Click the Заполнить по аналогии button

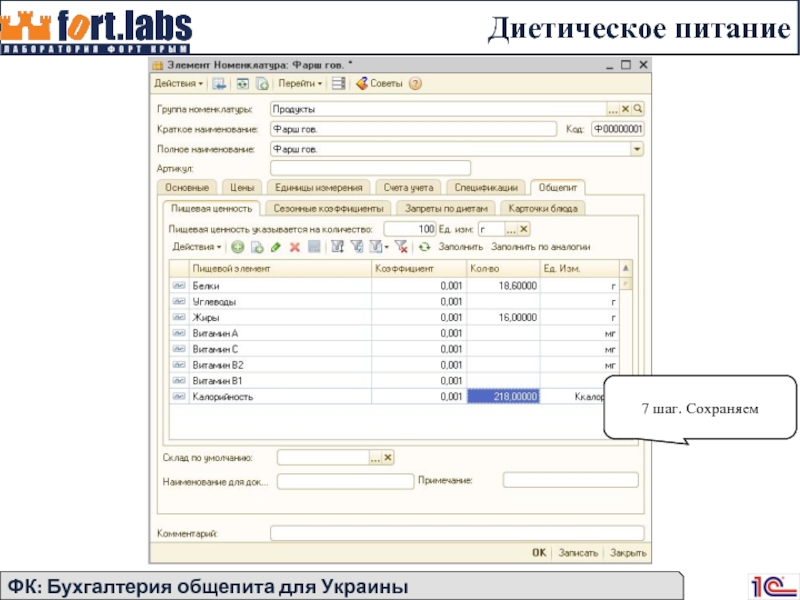point(540,247)
